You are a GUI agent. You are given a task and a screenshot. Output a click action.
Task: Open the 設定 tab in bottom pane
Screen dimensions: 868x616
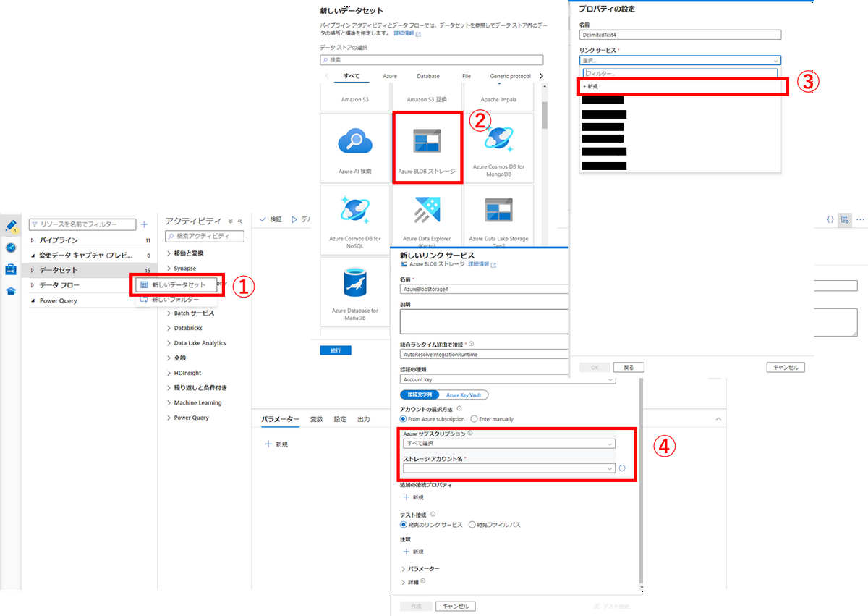[340, 420]
